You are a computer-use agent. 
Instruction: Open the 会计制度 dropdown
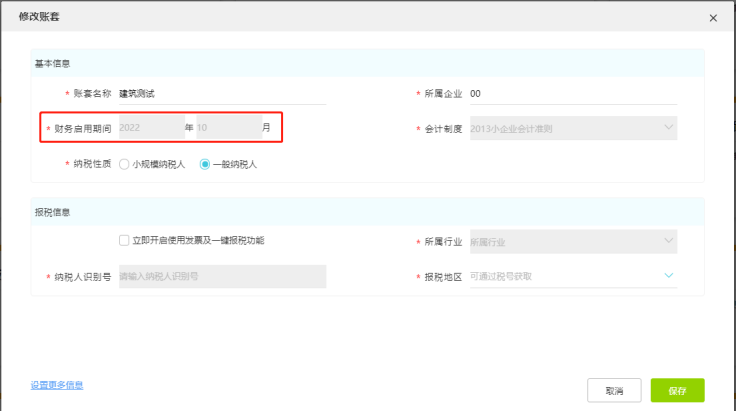pyautogui.click(x=572, y=128)
